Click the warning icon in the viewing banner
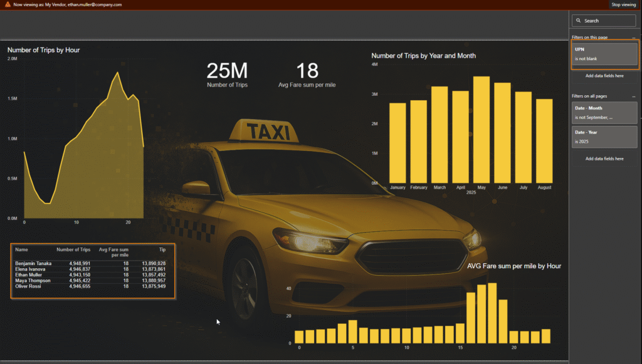The width and height of the screenshot is (642, 364). pos(7,4)
